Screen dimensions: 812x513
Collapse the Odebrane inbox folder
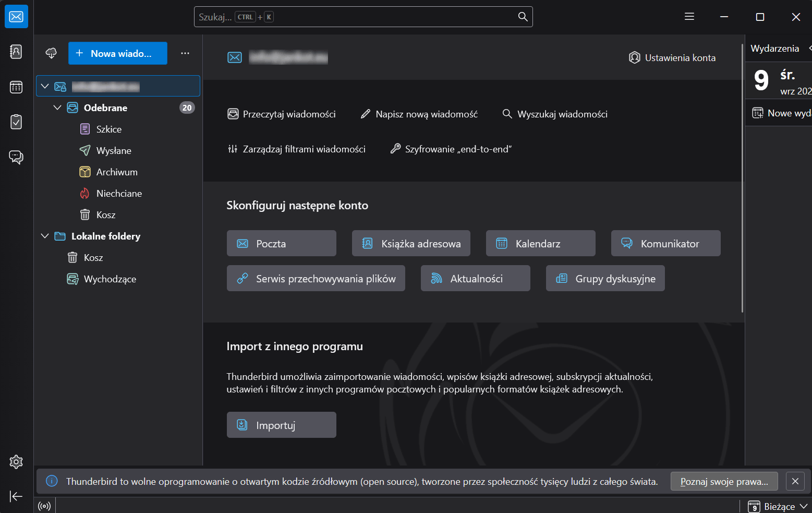pyautogui.click(x=57, y=108)
